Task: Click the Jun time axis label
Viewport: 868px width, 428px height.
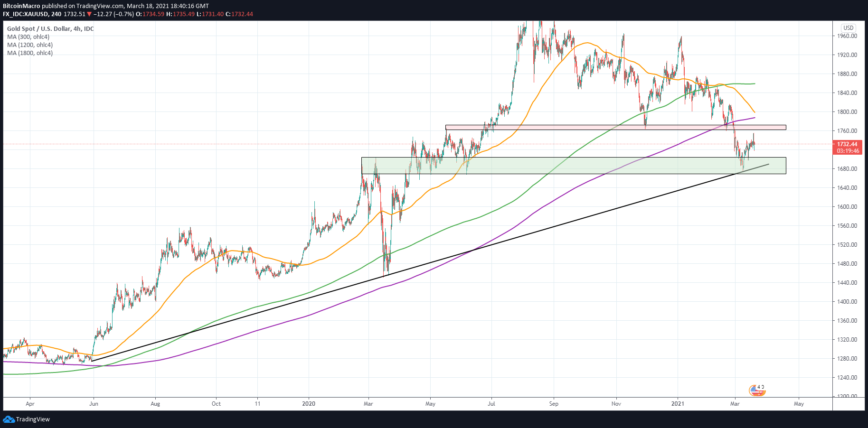Action: point(94,404)
